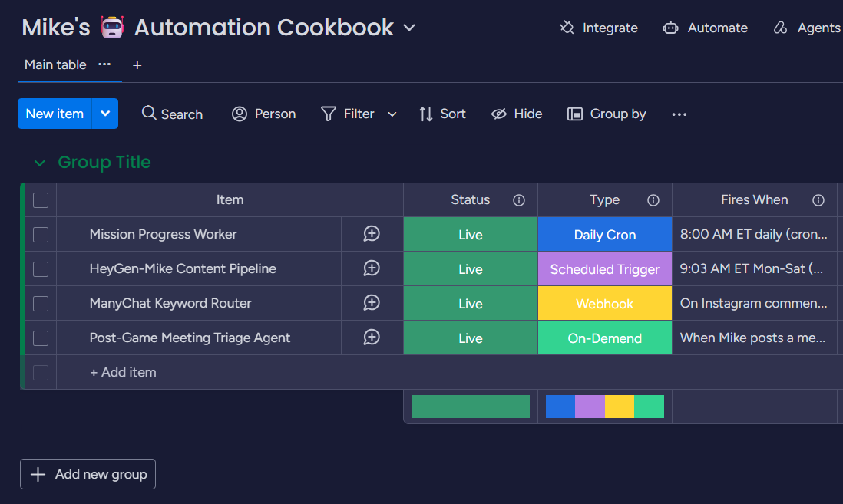The width and height of the screenshot is (843, 504).
Task: Open the Integrate panel
Action: tap(598, 28)
